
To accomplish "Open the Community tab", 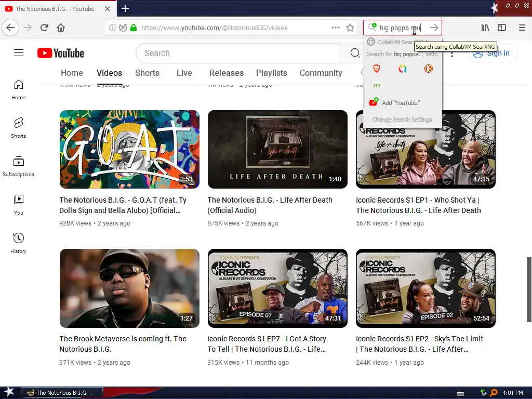I will tap(321, 73).
